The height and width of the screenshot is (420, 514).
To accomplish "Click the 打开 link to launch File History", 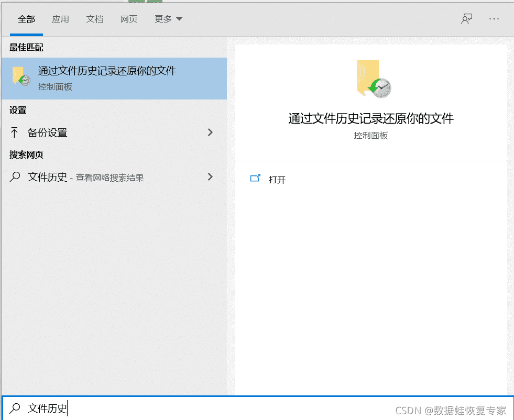I will point(277,180).
